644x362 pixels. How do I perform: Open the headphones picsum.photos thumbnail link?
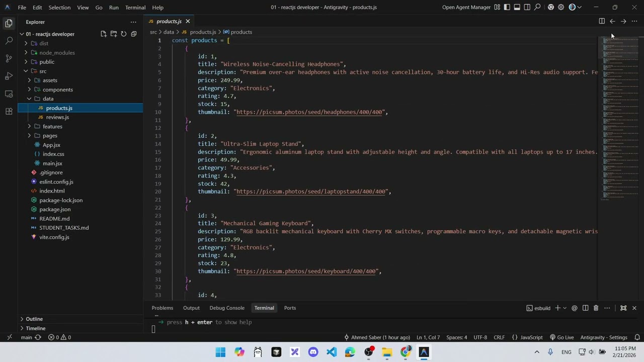[309, 112]
